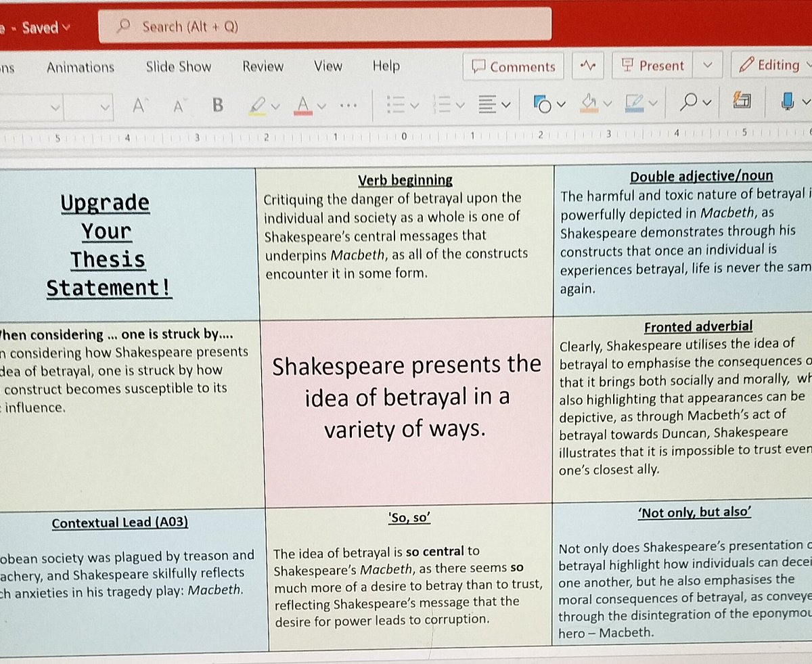Screen dimensions: 812x664
Task: Apply the font color A
Action: (303, 105)
